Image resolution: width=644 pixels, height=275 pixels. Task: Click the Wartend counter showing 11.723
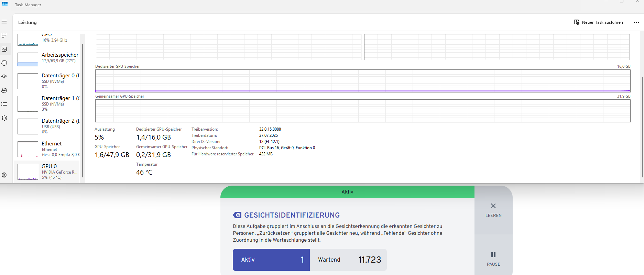tap(348, 260)
